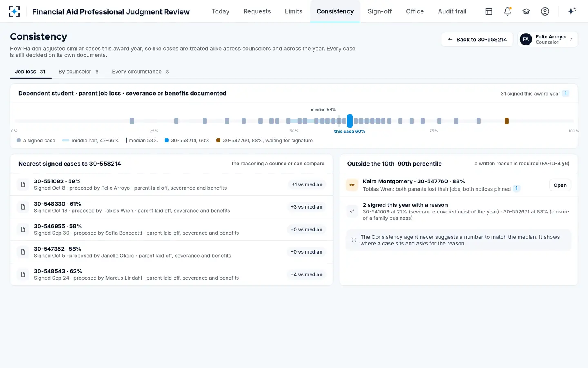The height and width of the screenshot is (368, 588).
Task: Click the '31 signed this award year' count
Action: [530, 94]
